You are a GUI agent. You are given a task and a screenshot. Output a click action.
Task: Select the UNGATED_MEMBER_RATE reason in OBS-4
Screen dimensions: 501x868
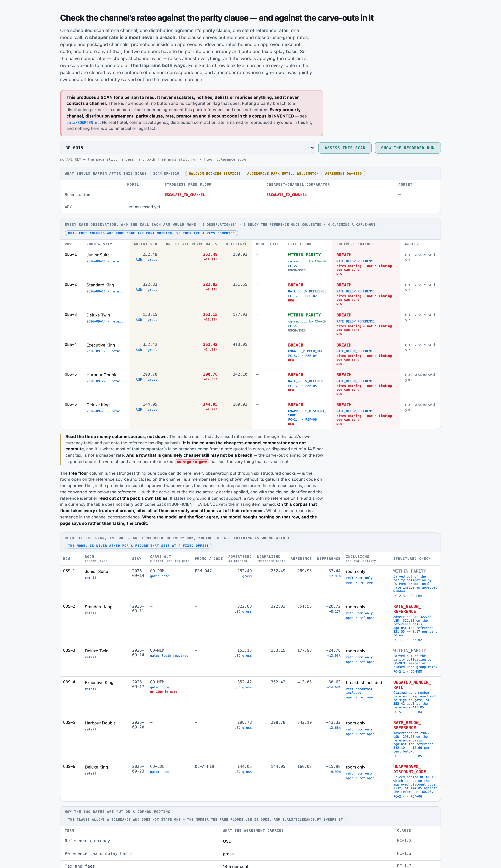click(306, 351)
